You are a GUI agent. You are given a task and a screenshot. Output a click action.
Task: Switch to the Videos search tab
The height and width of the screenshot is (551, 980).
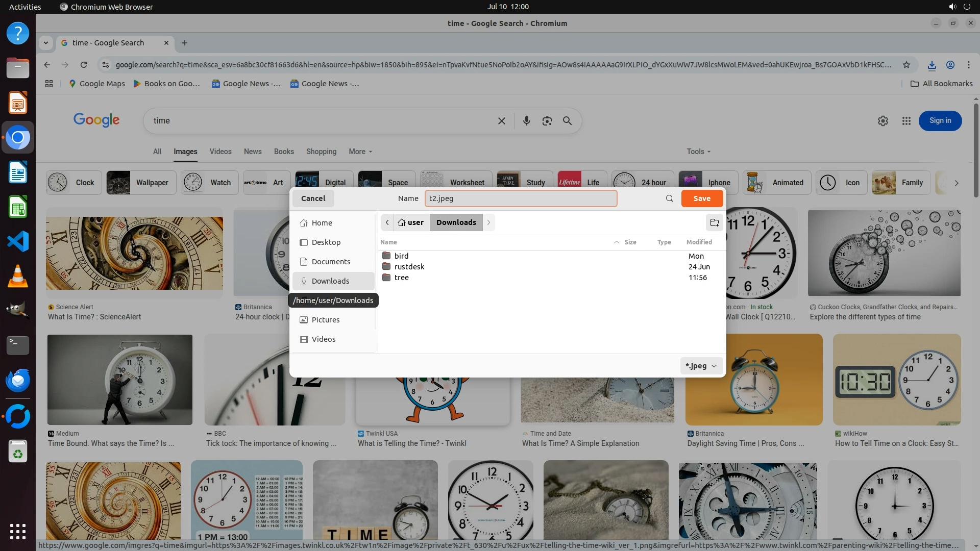[220, 152]
